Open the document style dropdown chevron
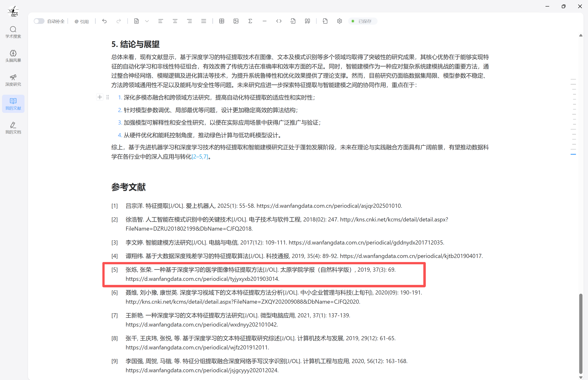The height and width of the screenshot is (380, 588). (x=147, y=21)
